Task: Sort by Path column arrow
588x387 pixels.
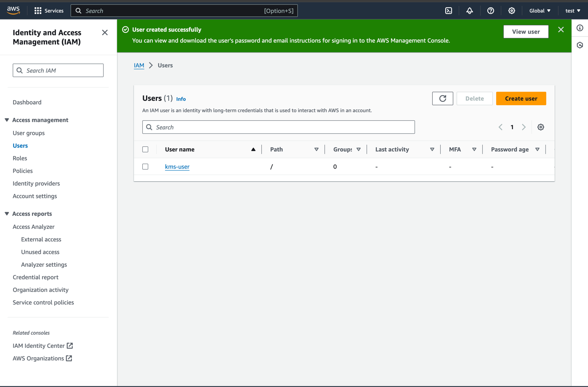Action: coord(317,149)
